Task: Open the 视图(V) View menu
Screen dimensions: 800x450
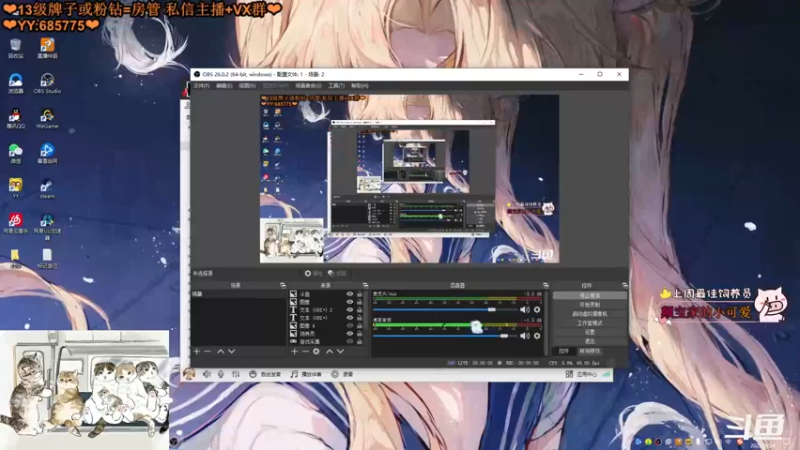Action: pos(247,86)
